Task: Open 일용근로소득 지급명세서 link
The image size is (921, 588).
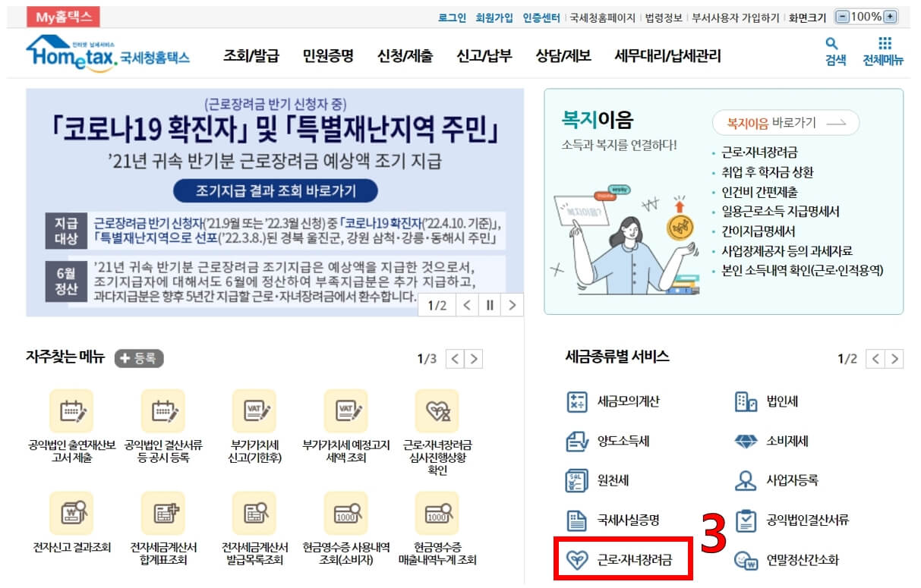Action: click(x=781, y=212)
